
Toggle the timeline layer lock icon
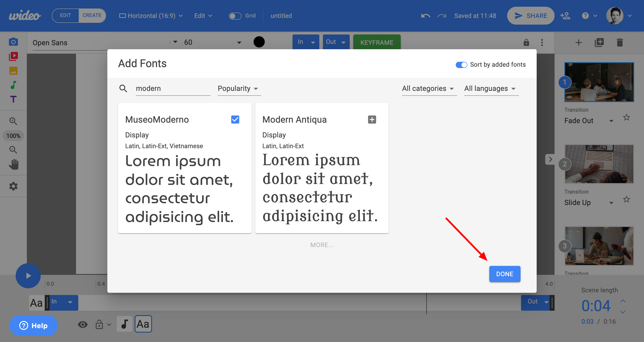coord(99,325)
